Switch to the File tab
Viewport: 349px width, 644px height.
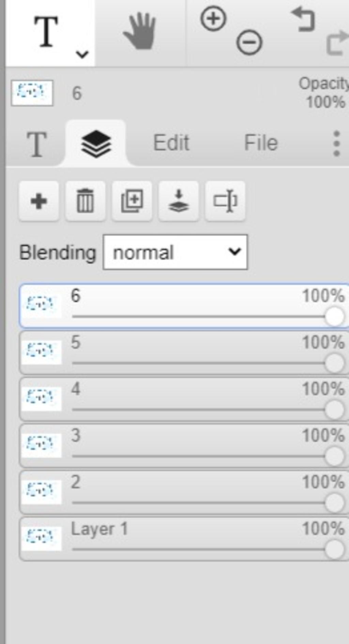(261, 143)
